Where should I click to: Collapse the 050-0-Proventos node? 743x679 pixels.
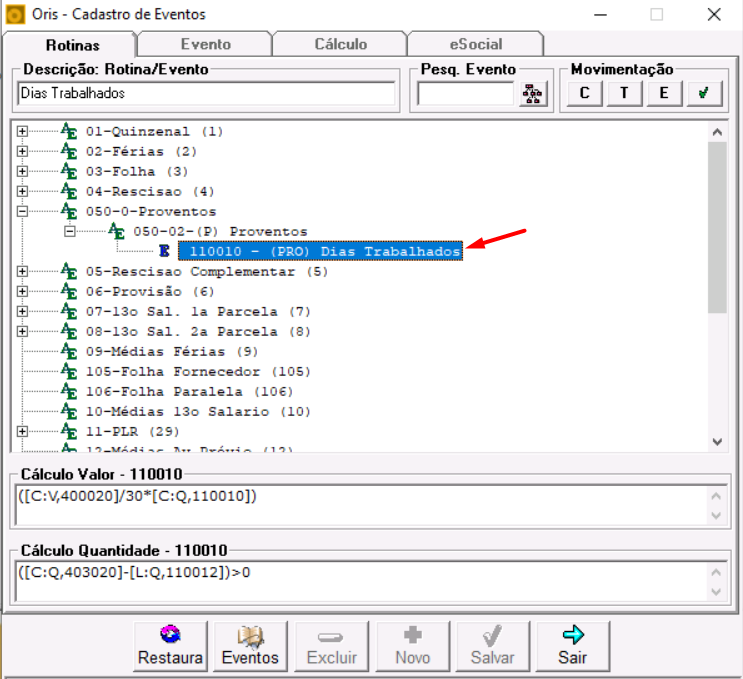(x=22, y=211)
